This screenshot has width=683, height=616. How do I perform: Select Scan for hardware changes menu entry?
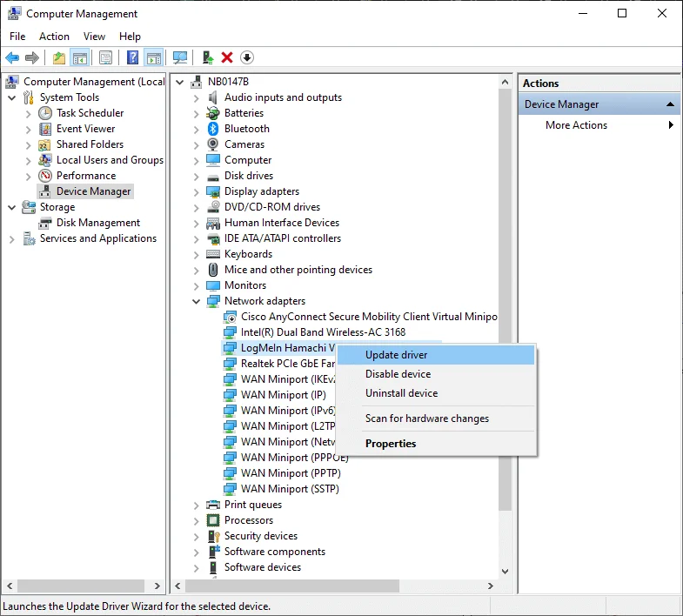point(436,418)
